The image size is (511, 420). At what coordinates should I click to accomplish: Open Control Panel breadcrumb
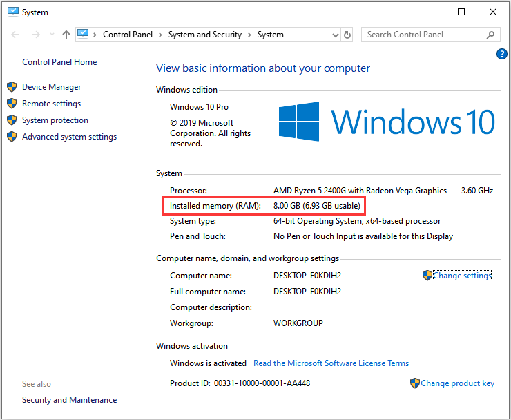[128, 35]
